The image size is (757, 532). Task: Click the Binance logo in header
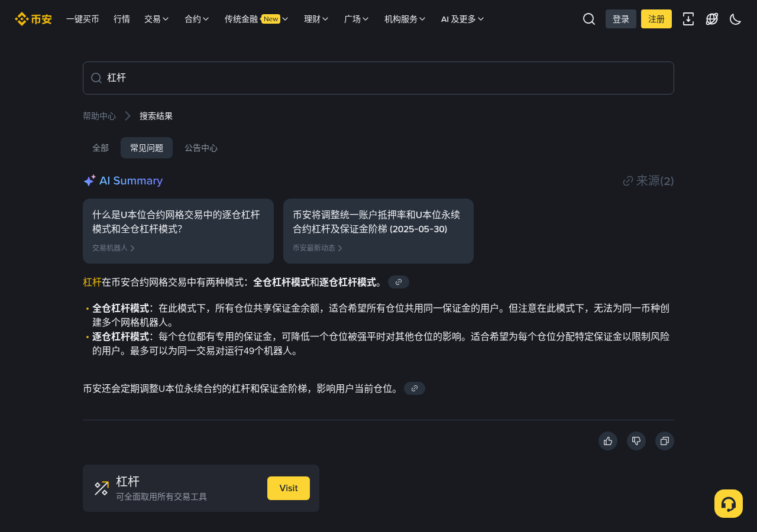(33, 19)
